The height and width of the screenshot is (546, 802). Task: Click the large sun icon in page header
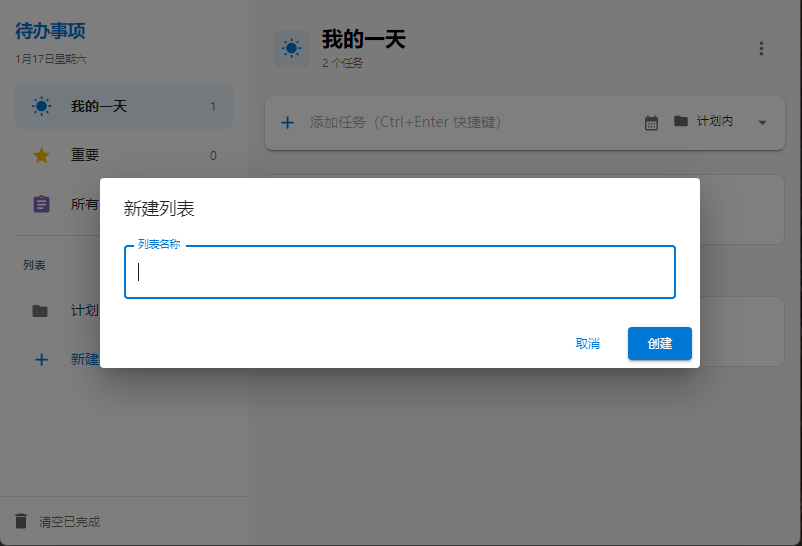[291, 48]
